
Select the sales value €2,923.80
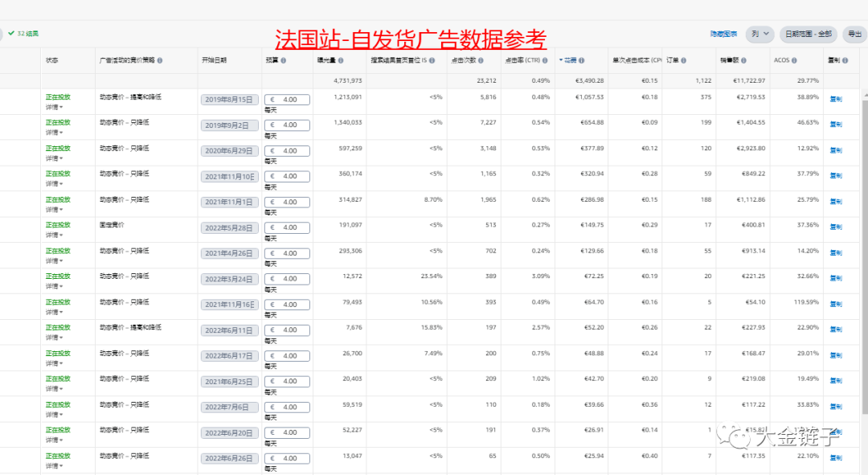[x=751, y=149]
